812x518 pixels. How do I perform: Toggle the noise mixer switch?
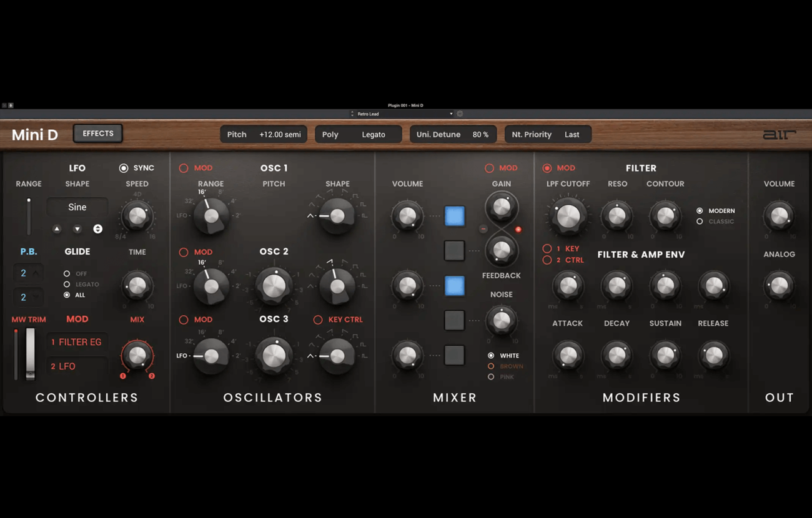455,320
